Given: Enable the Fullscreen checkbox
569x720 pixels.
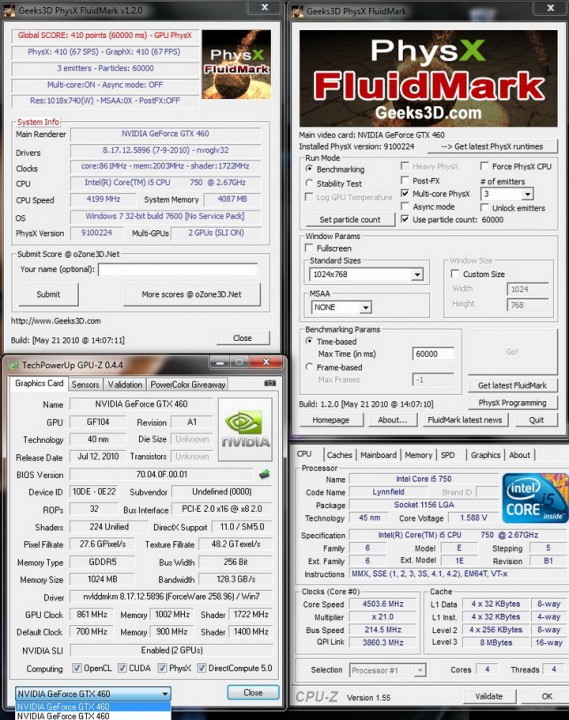Looking at the screenshot, I should tap(310, 248).
